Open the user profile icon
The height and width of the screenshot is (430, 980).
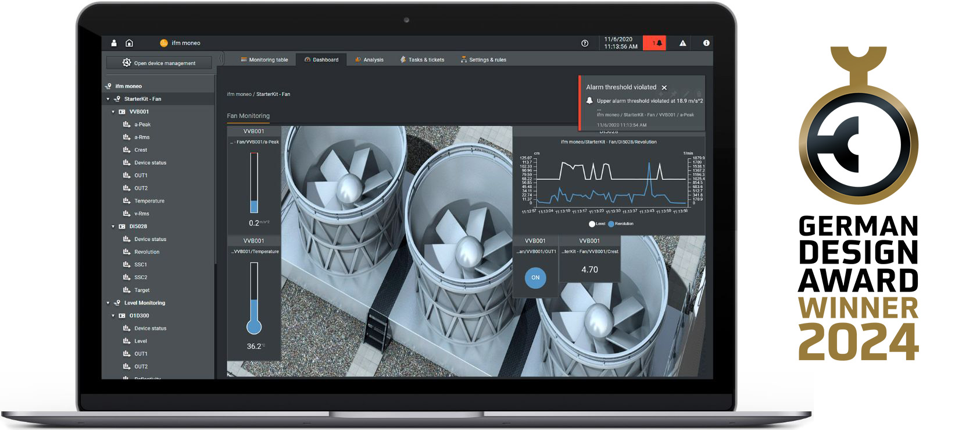114,43
